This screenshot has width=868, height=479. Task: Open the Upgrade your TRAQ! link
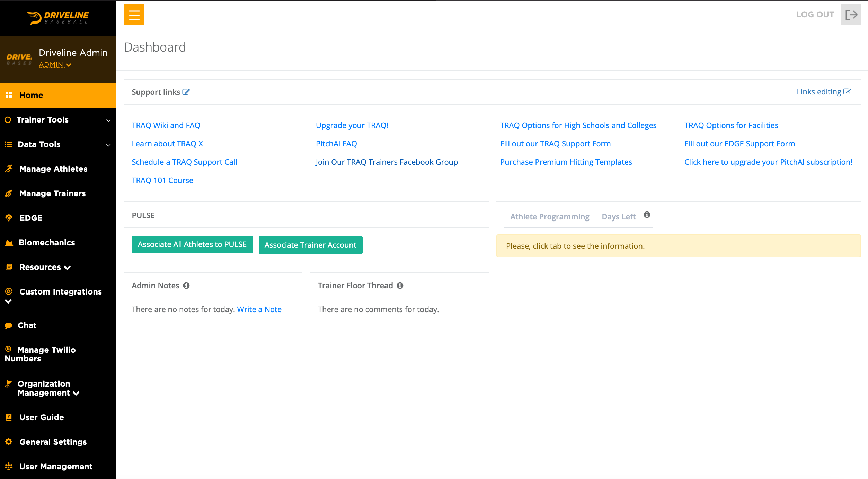pyautogui.click(x=352, y=125)
